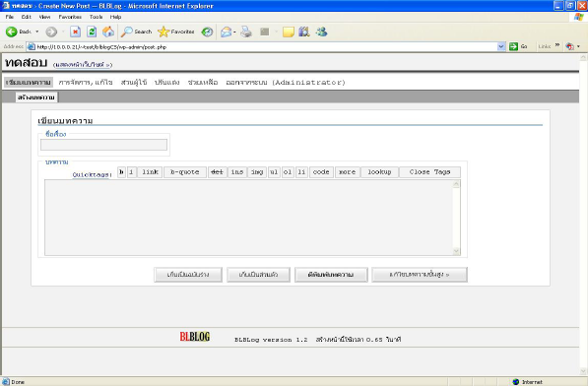This screenshot has height=386, width=588.
Task: Open the Search magnifier icon
Action: point(126,32)
